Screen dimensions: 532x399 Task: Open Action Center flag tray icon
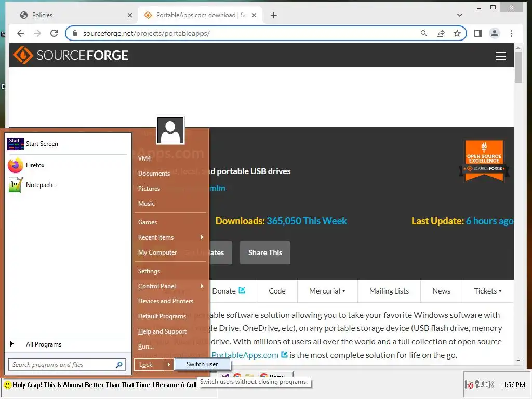[x=469, y=385]
